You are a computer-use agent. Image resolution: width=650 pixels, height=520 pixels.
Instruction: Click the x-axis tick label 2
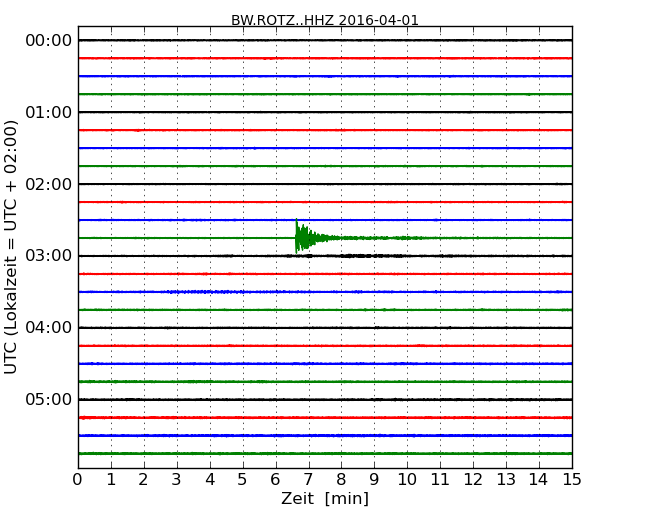pyautogui.click(x=143, y=480)
